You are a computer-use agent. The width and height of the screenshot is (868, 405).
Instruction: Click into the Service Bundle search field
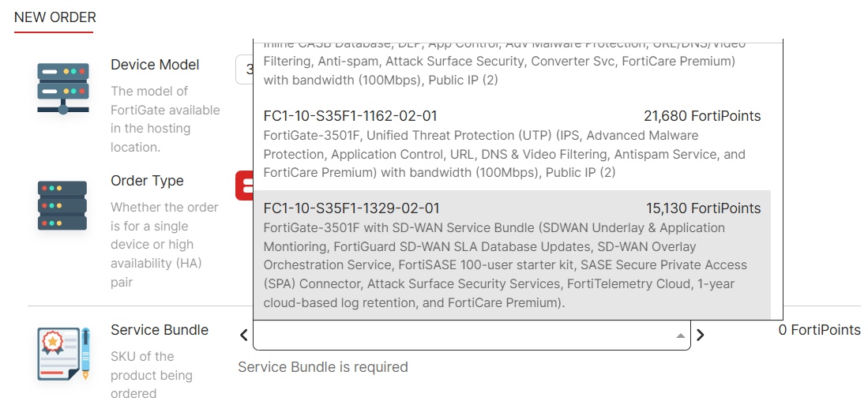[x=465, y=336]
